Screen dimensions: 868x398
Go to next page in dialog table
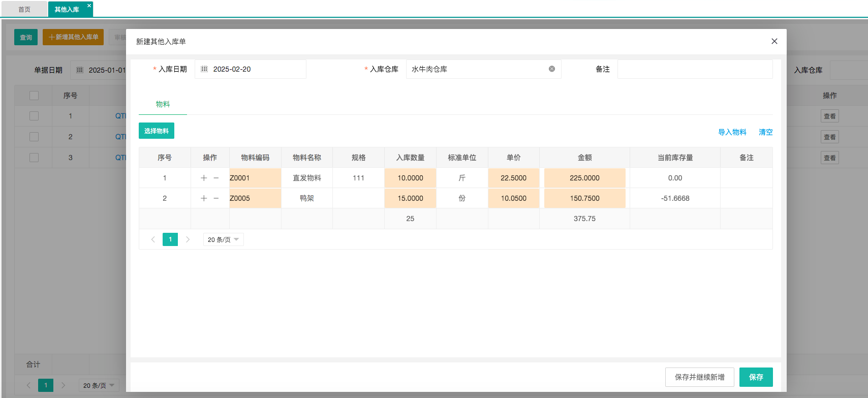click(x=188, y=239)
